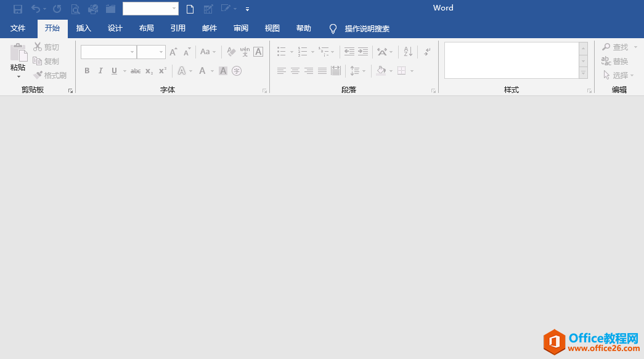The image size is (644, 359).
Task: Click the Copy (复制) button
Action: (46, 61)
